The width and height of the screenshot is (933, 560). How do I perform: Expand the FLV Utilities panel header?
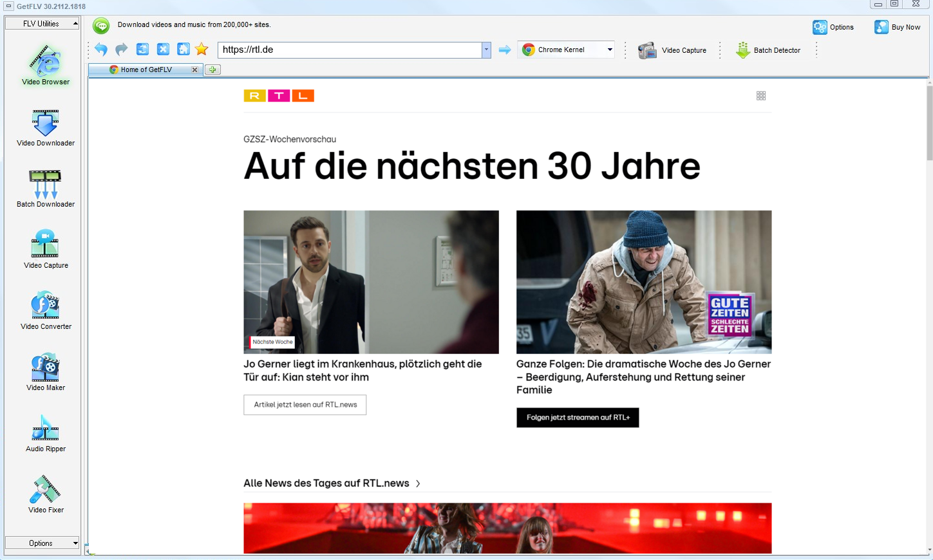click(x=42, y=24)
